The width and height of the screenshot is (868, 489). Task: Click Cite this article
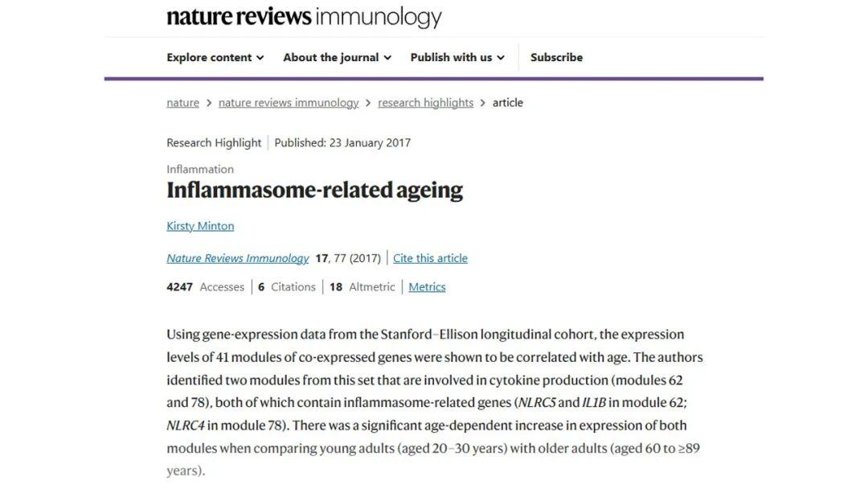(x=430, y=258)
